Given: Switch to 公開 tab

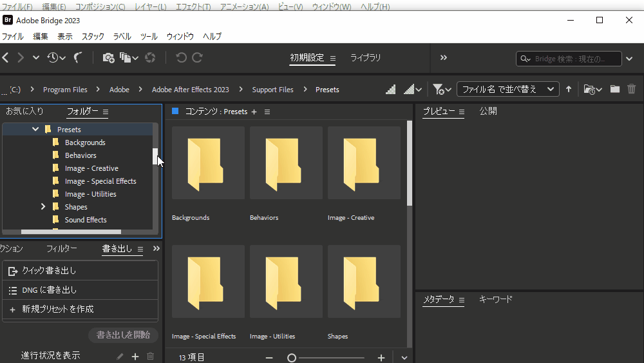Looking at the screenshot, I should (x=488, y=111).
